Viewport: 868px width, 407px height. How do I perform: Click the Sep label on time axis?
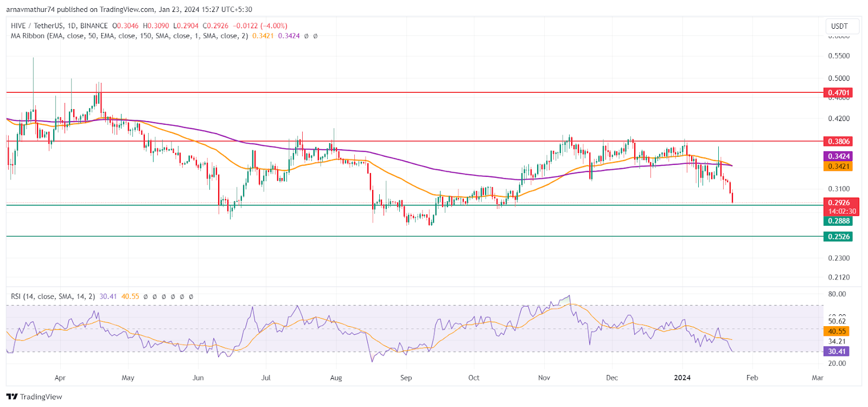click(406, 378)
